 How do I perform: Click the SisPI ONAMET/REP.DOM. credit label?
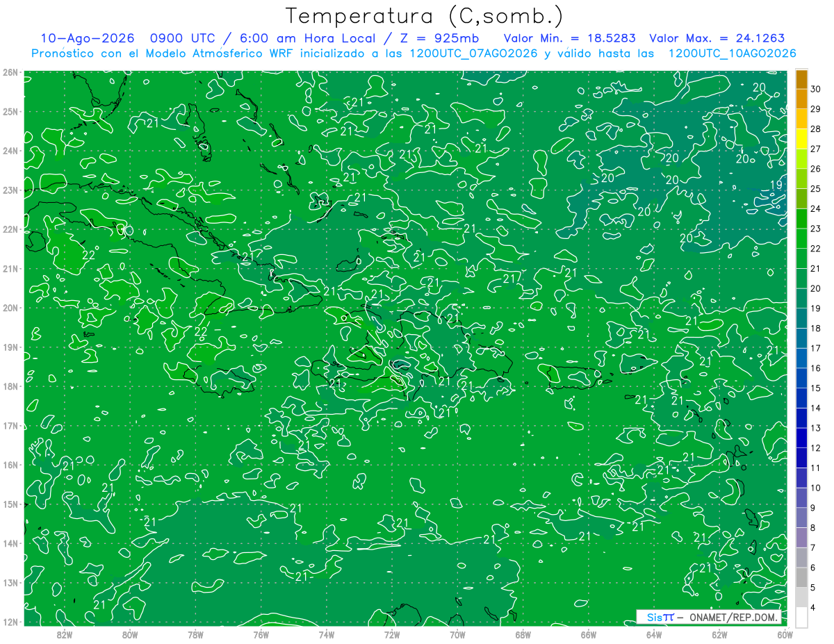[x=708, y=617]
